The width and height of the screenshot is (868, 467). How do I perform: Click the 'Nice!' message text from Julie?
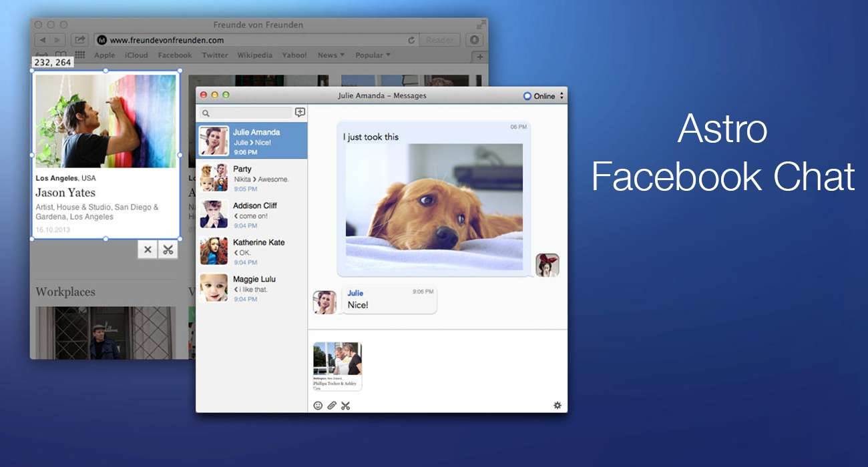[358, 305]
